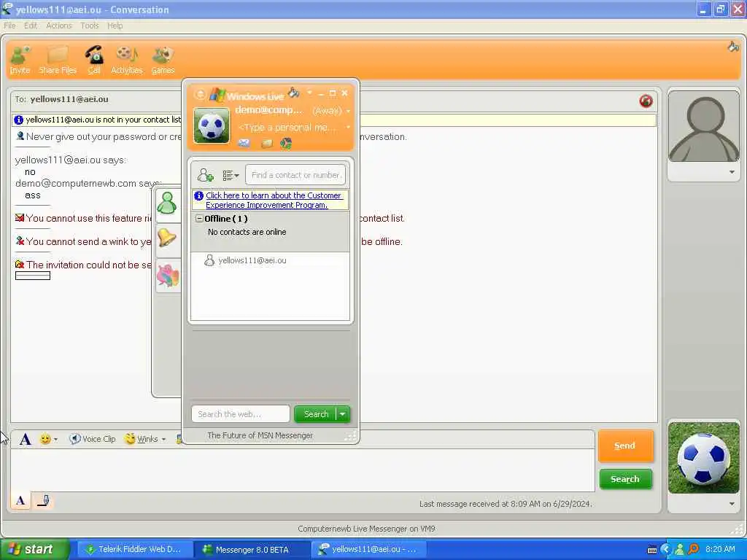Click paintbrush icon in Windows Live panel
This screenshot has width=747, height=560.
(294, 93)
